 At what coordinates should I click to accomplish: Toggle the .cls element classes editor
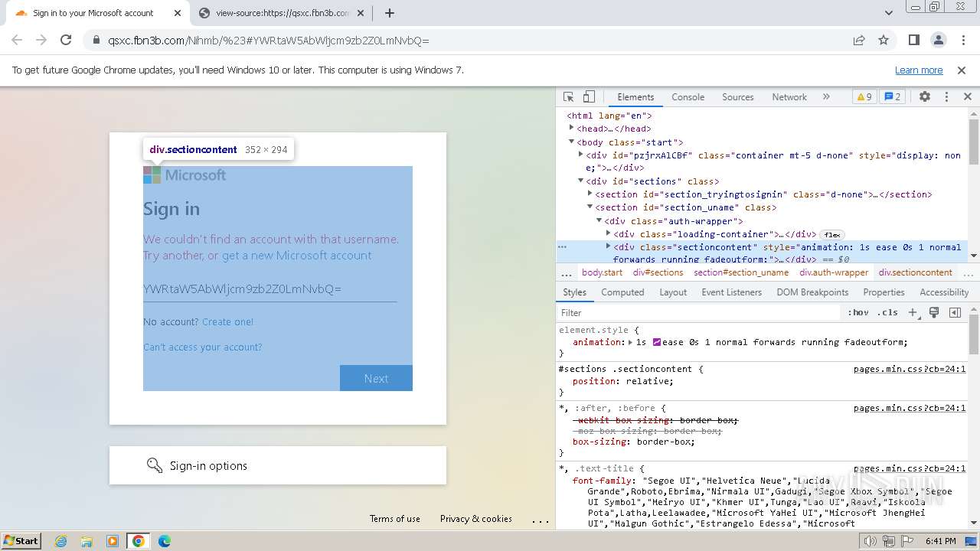[888, 312]
